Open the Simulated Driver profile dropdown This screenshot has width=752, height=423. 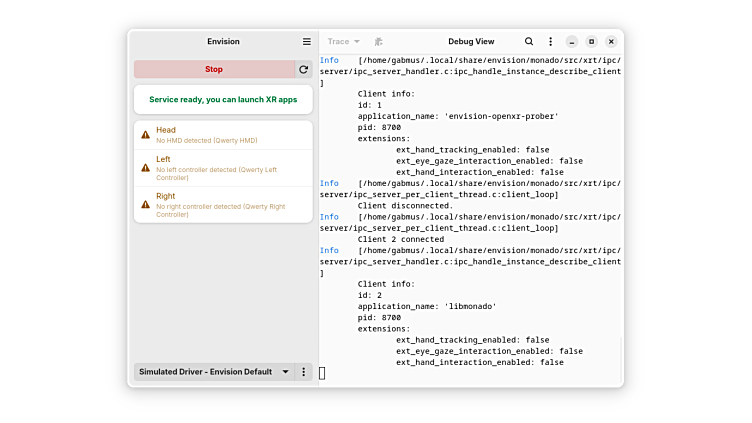[214, 372]
